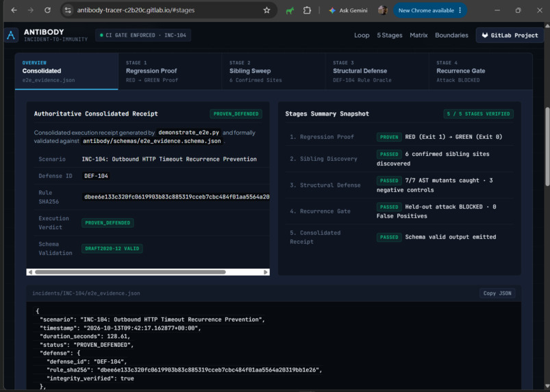Click PASSED badge for Sibling Discovery
The height and width of the screenshot is (392, 550).
tap(389, 154)
